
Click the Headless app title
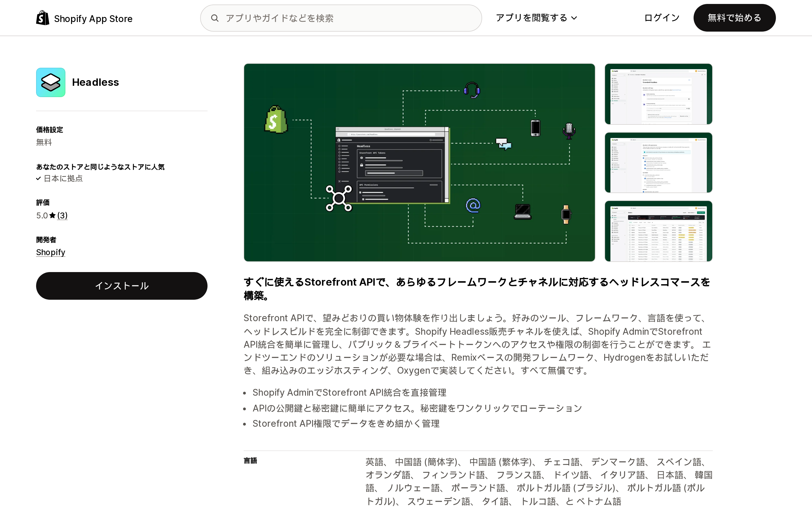tap(95, 82)
